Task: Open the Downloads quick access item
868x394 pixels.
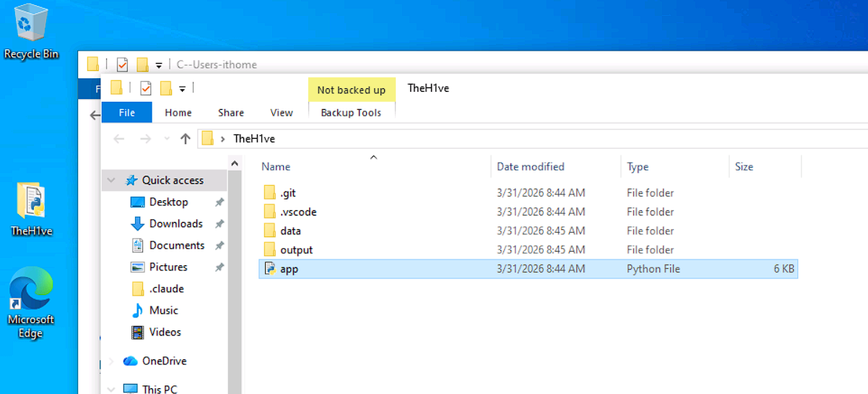Action: (175, 224)
